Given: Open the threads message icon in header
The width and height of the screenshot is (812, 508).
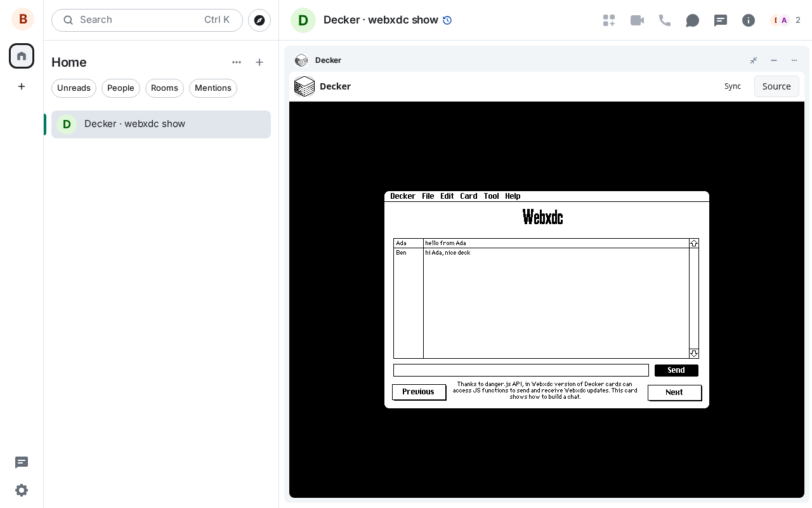Looking at the screenshot, I should (x=721, y=20).
